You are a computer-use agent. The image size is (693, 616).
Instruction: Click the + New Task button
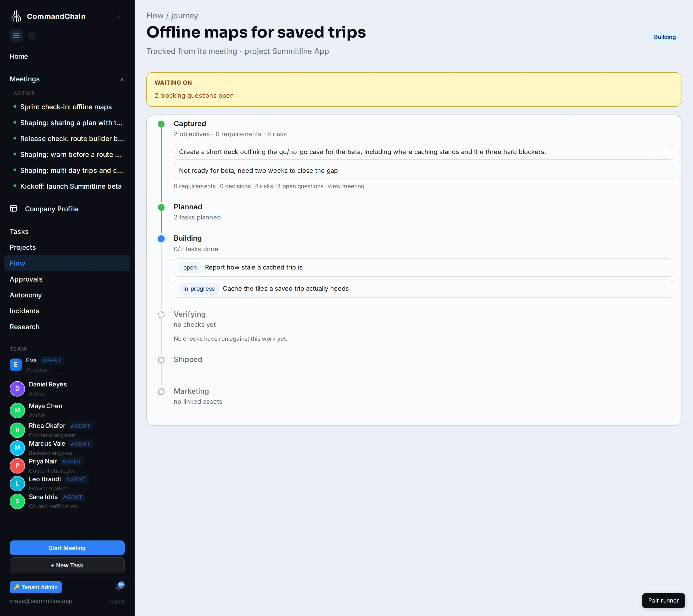tap(67, 565)
